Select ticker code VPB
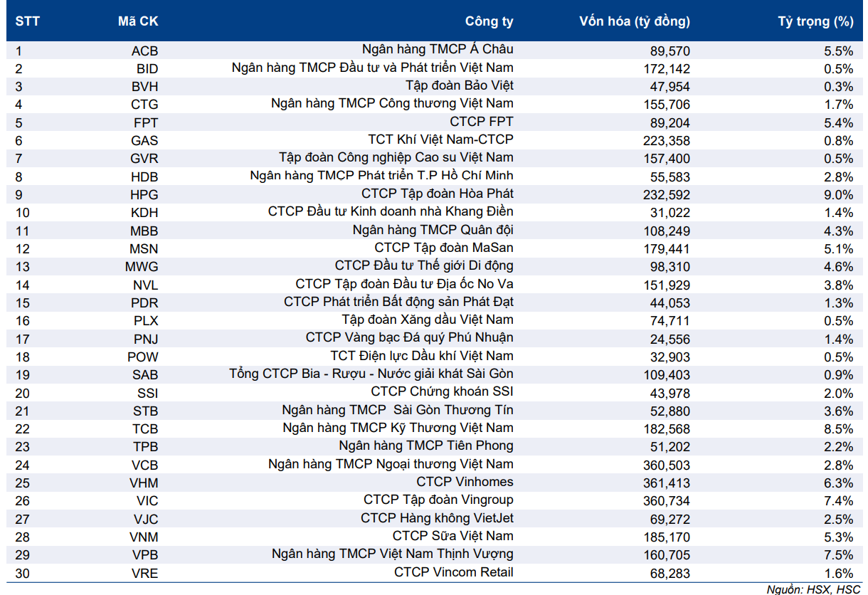 (145, 555)
